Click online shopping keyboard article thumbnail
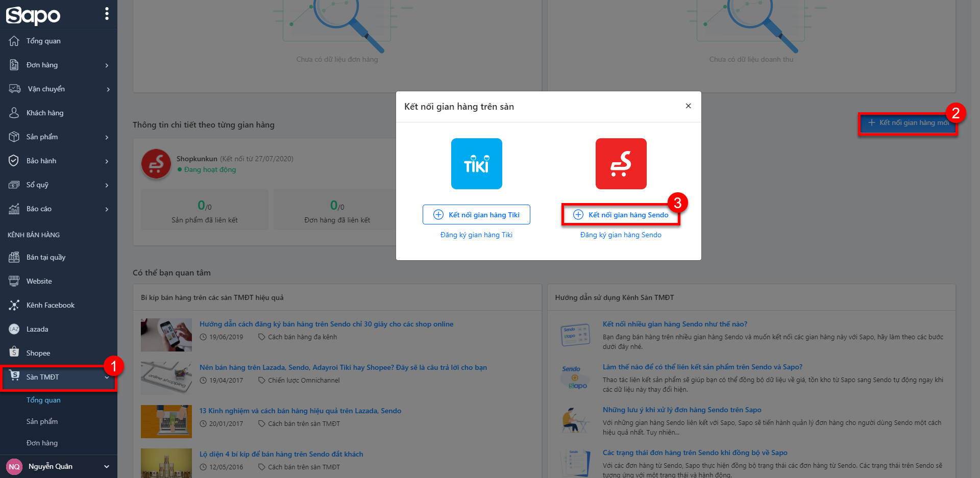980x478 pixels. [x=166, y=378]
